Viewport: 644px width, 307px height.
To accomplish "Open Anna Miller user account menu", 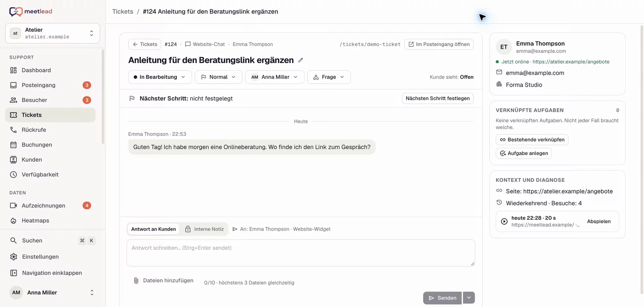I will [53, 293].
